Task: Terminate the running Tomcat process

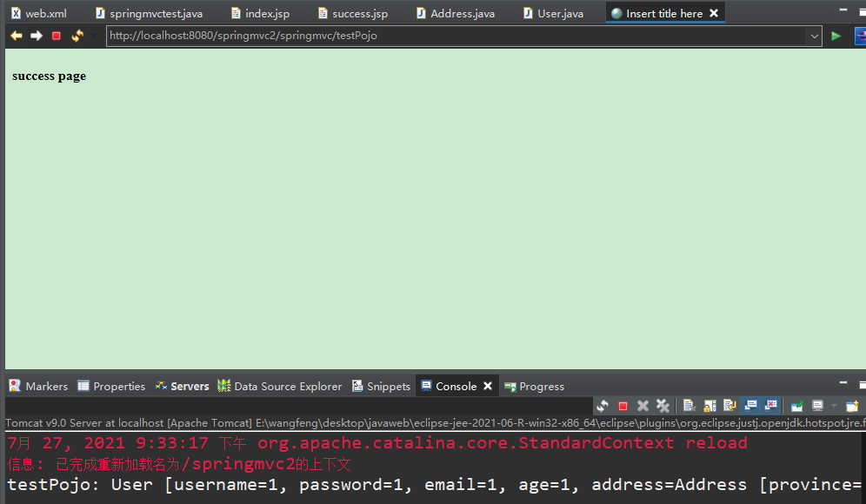Action: [623, 407]
